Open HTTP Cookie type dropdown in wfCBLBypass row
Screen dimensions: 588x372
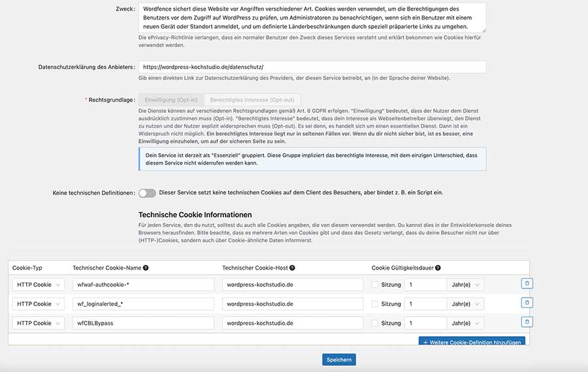pos(38,323)
